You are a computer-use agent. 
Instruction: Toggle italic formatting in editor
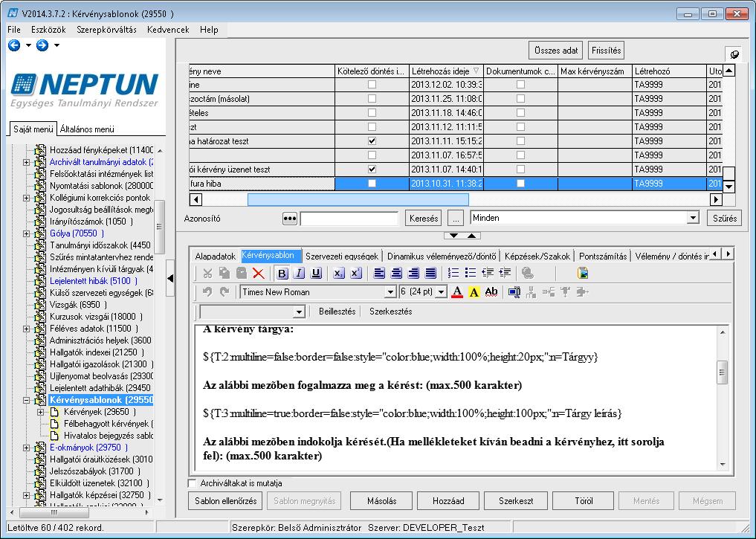click(x=299, y=274)
